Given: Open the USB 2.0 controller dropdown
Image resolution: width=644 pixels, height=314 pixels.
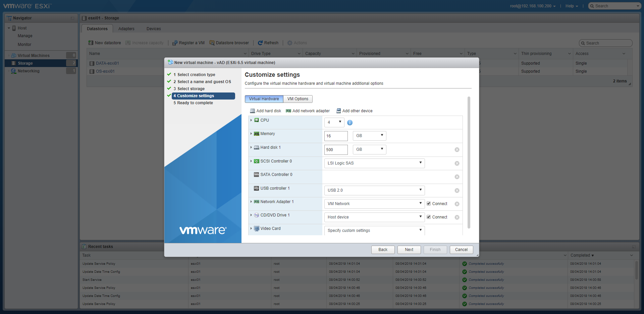Looking at the screenshot, I should (374, 190).
